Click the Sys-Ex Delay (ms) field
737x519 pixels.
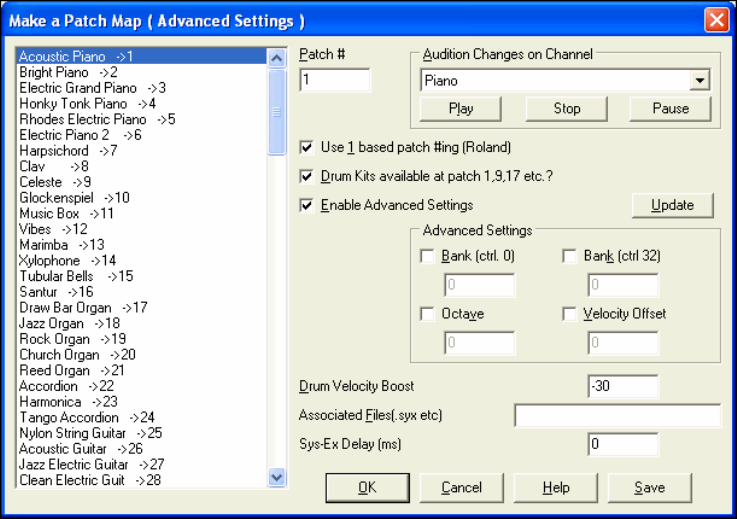623,444
